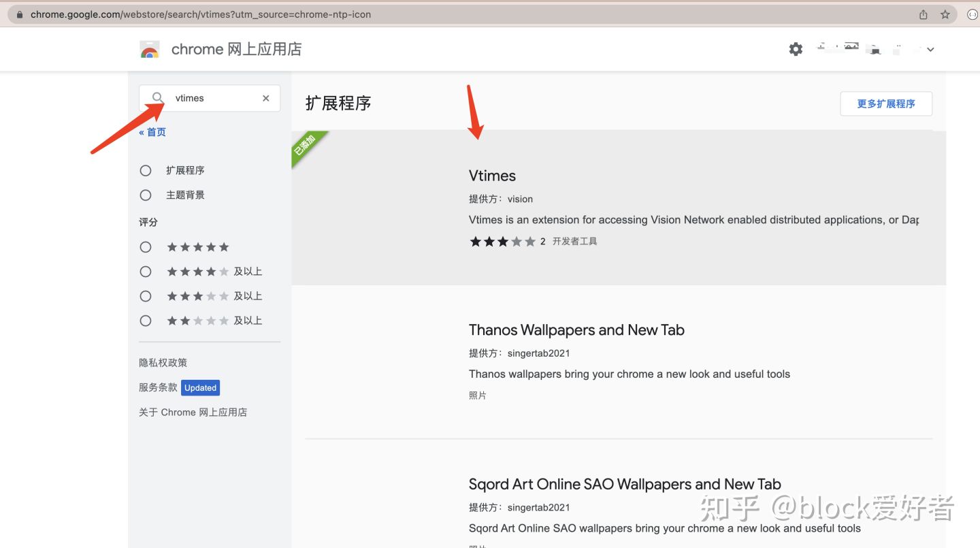Choose the five-star rating filter
Screen dimensions: 980x548
pyautogui.click(x=146, y=247)
